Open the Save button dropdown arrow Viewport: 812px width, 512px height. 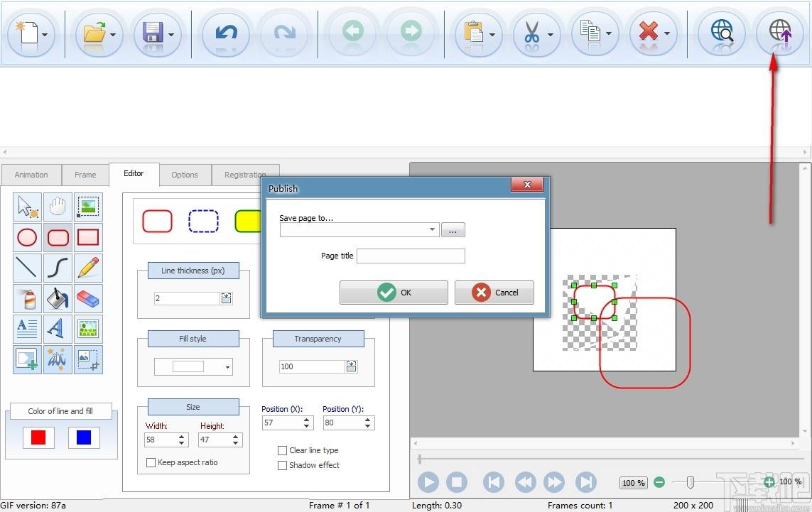(171, 36)
